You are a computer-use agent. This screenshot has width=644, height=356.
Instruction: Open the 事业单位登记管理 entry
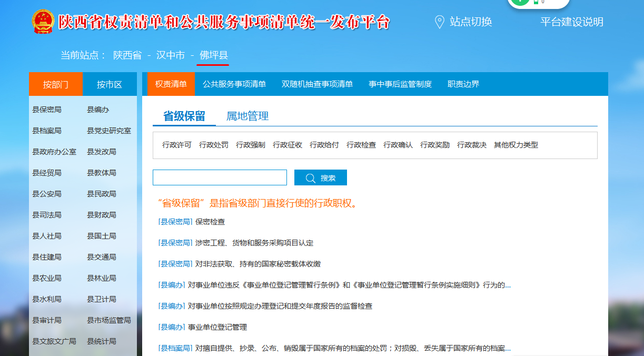point(217,327)
